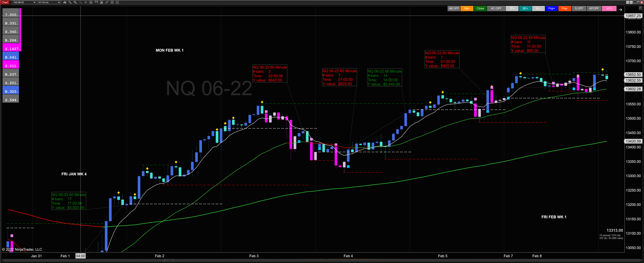
Task: Open the 60 Minute interval dropdown
Action: (x=49, y=2)
